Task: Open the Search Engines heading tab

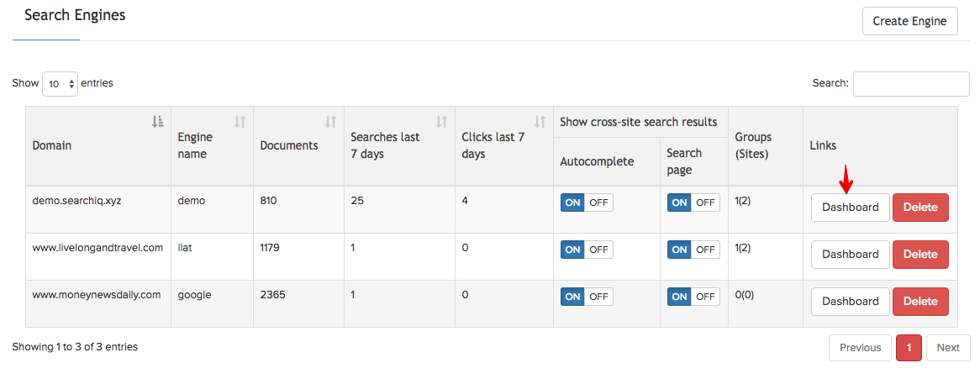Action: pos(75,15)
